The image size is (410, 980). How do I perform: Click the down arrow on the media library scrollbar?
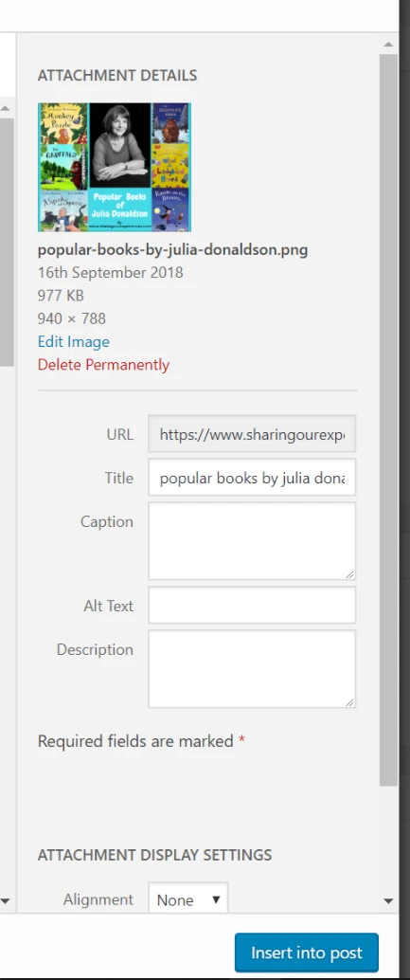pos(5,901)
